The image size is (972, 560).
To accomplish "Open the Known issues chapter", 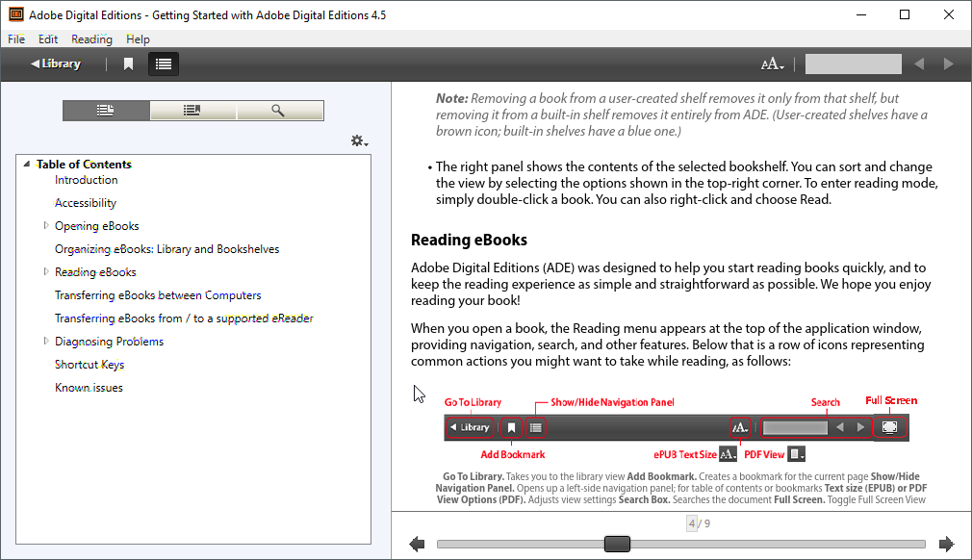I will 89,388.
